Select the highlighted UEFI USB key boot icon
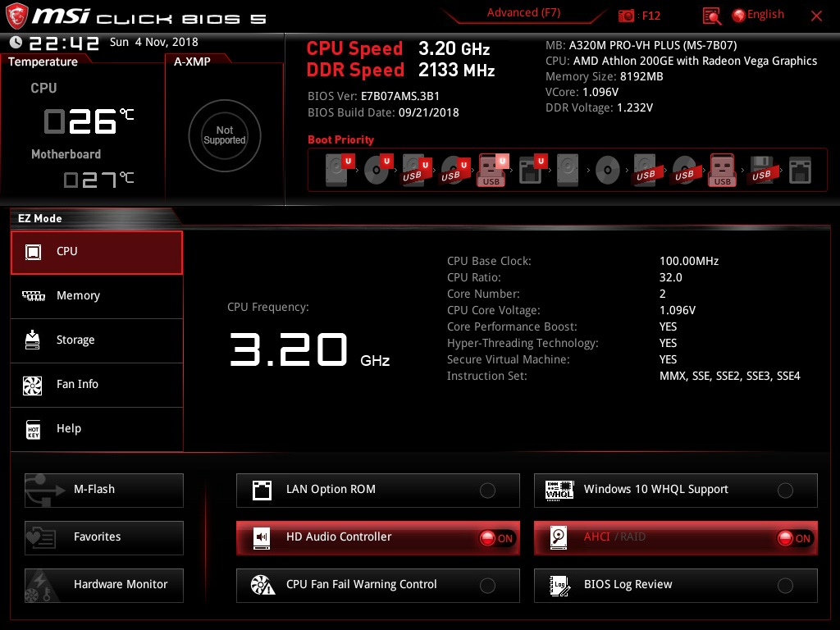840x630 pixels. (x=493, y=170)
